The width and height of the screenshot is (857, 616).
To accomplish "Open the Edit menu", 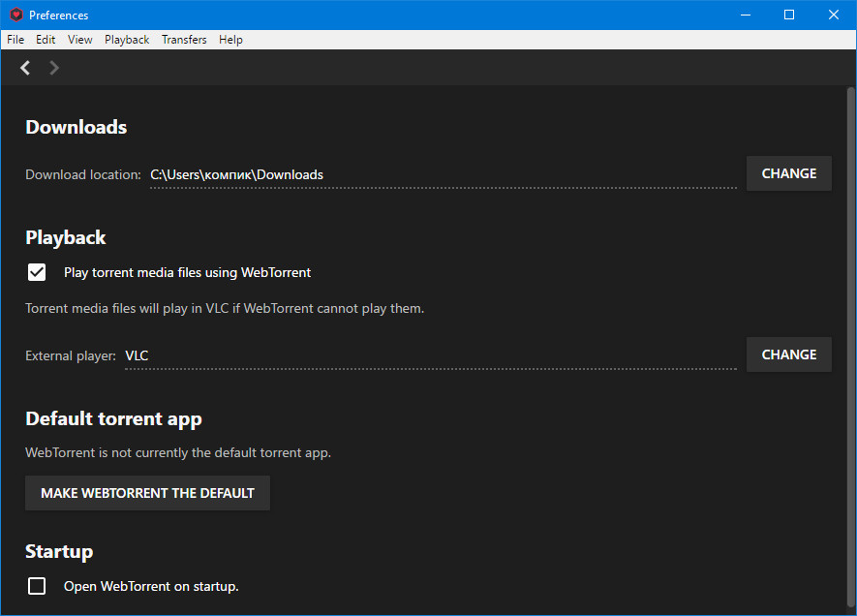I will pyautogui.click(x=46, y=40).
